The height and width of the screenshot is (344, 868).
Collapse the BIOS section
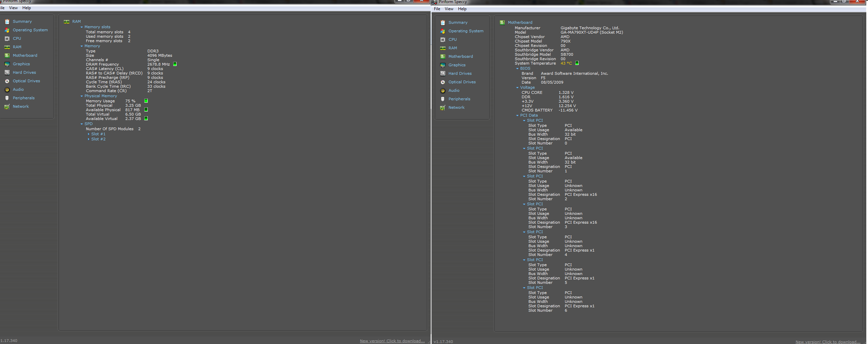point(517,68)
